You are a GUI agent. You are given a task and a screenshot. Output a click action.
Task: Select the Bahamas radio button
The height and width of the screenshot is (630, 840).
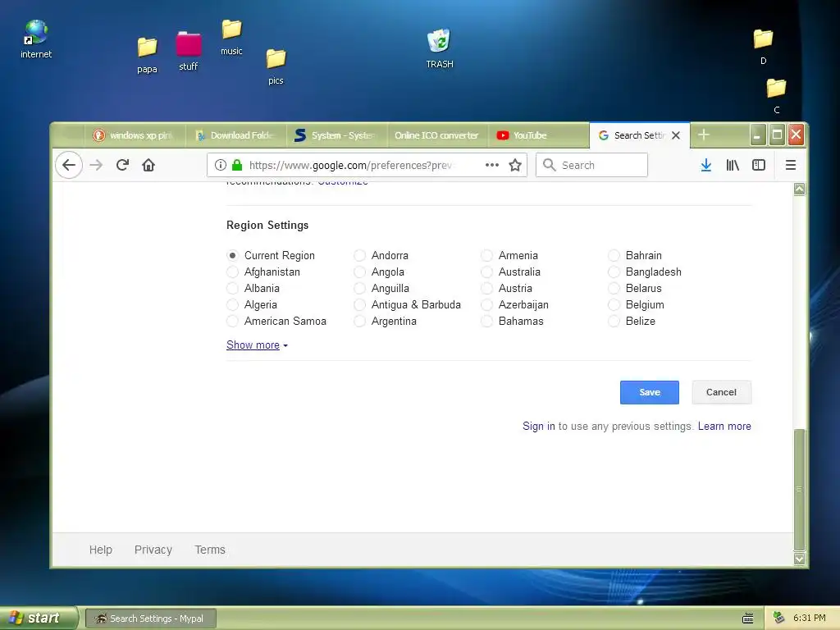tap(486, 321)
